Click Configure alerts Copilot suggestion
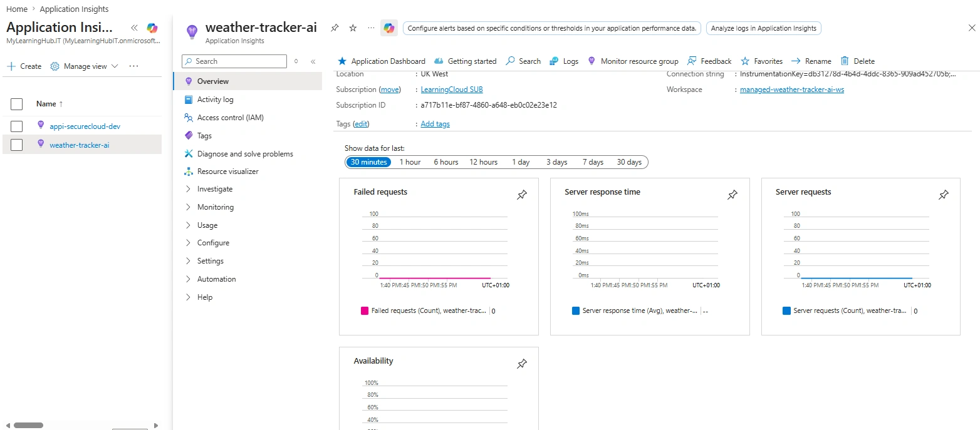This screenshot has width=980, height=430. click(x=551, y=28)
